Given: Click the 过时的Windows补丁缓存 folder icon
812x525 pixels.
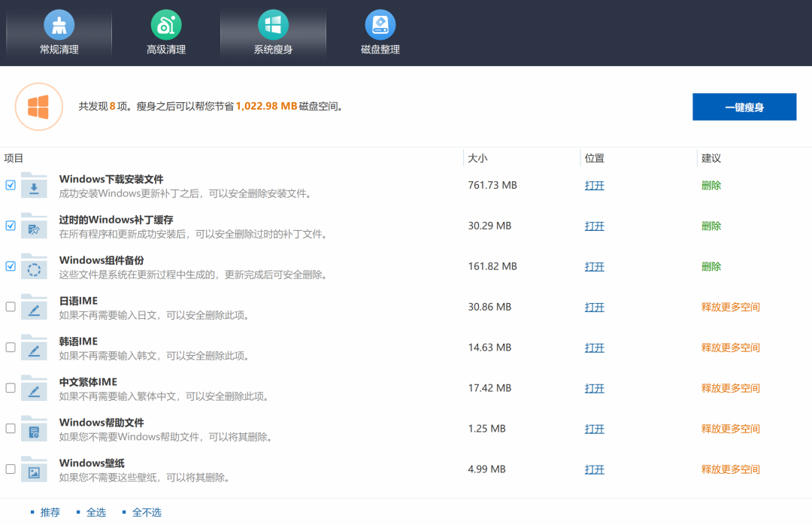Looking at the screenshot, I should pyautogui.click(x=34, y=226).
